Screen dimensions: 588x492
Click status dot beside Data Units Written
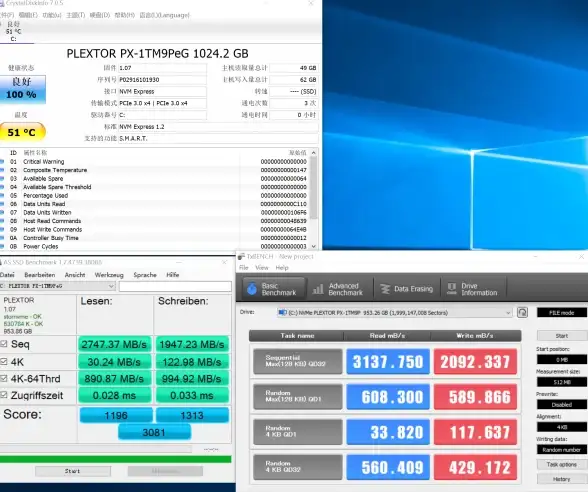pyautogui.click(x=2, y=213)
